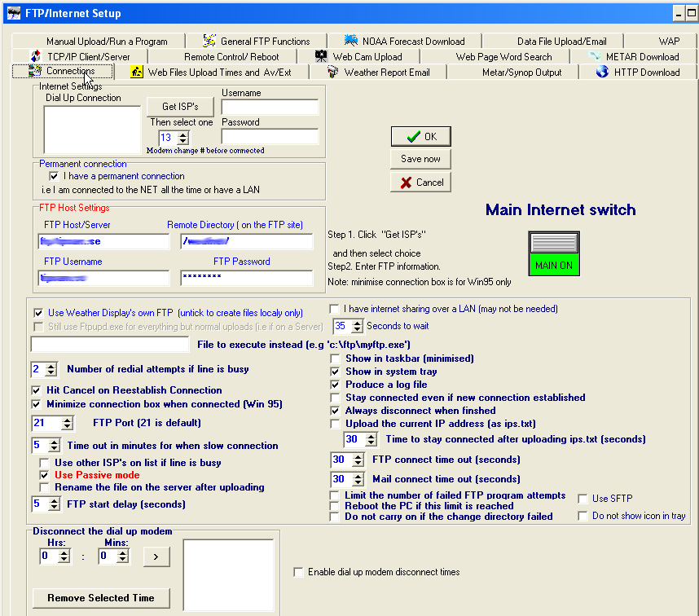Click the red X on Cancel
The image size is (699, 616).
point(406,183)
